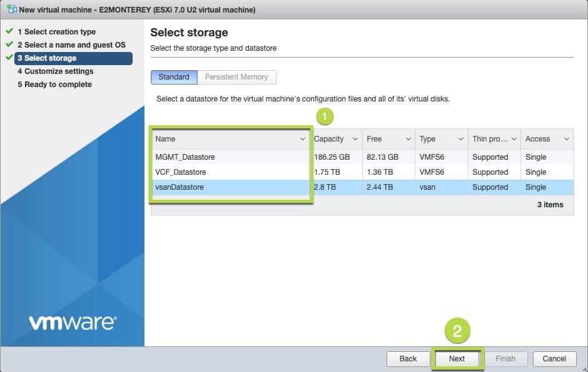Click the 3 items count label
This screenshot has width=588, height=372.
point(550,205)
